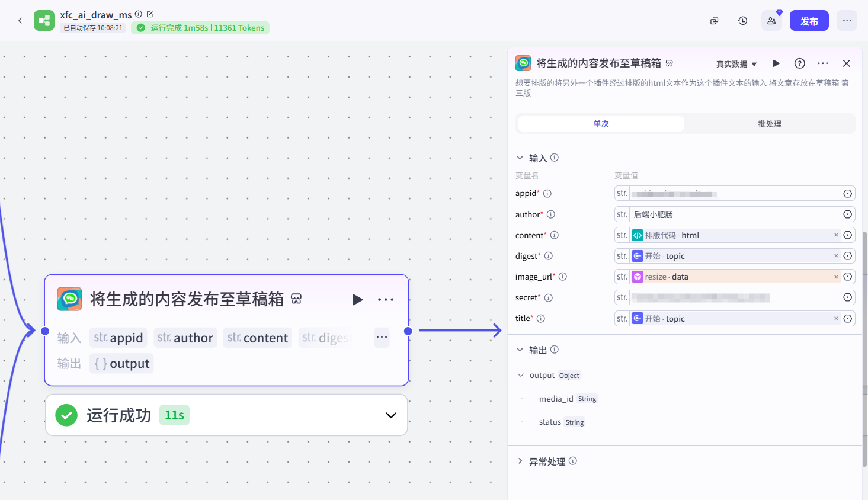Open the duplicate workflow icon in header
This screenshot has height=500, width=868.
[715, 21]
